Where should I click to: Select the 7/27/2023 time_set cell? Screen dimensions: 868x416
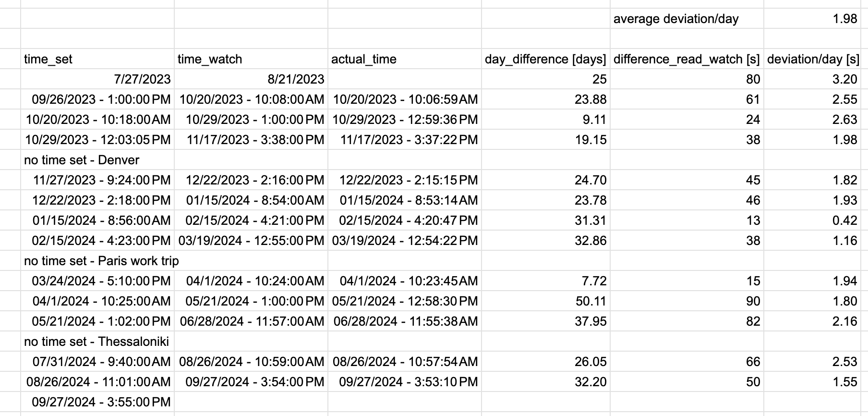coord(97,79)
